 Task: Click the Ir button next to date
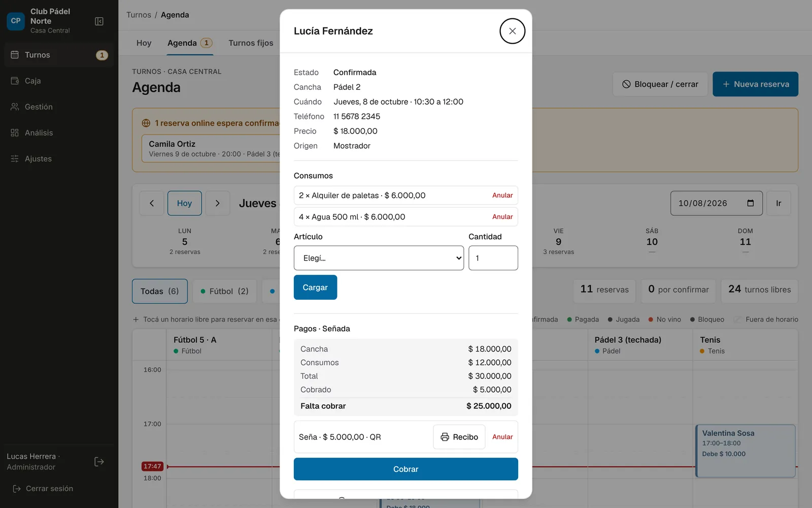tap(779, 203)
